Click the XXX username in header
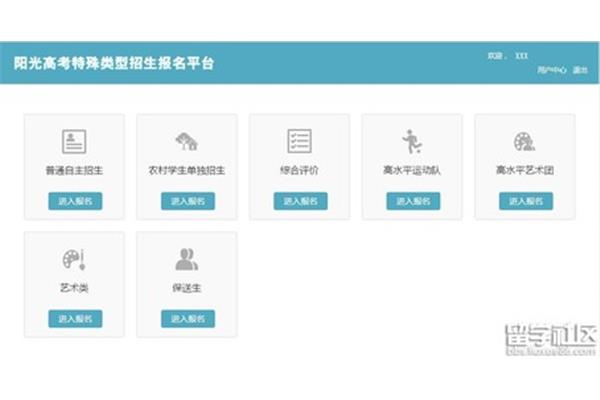Image resolution: width=600 pixels, height=400 pixels. coord(521,56)
